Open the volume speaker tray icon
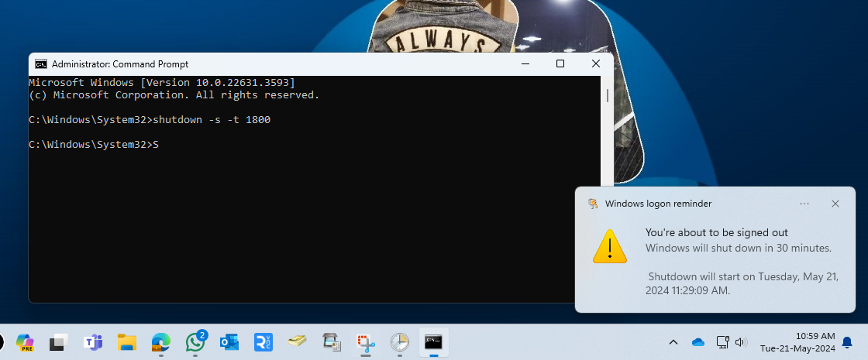868x360 pixels. (741, 342)
